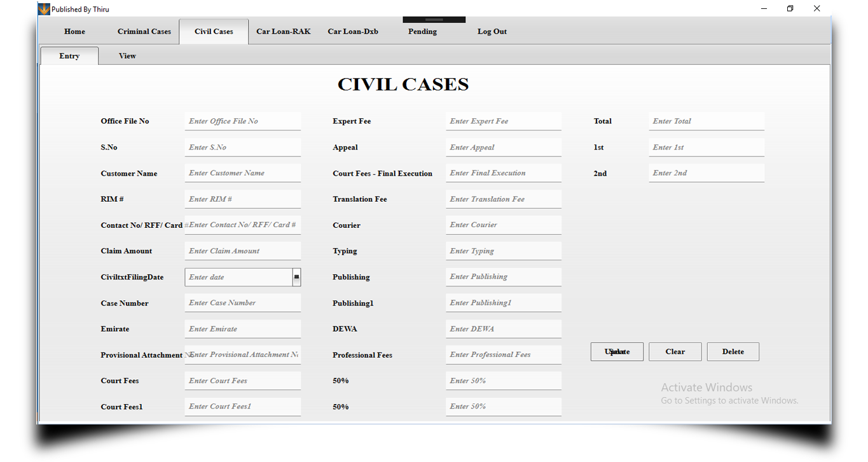Click the Final Execution field

[504, 173]
